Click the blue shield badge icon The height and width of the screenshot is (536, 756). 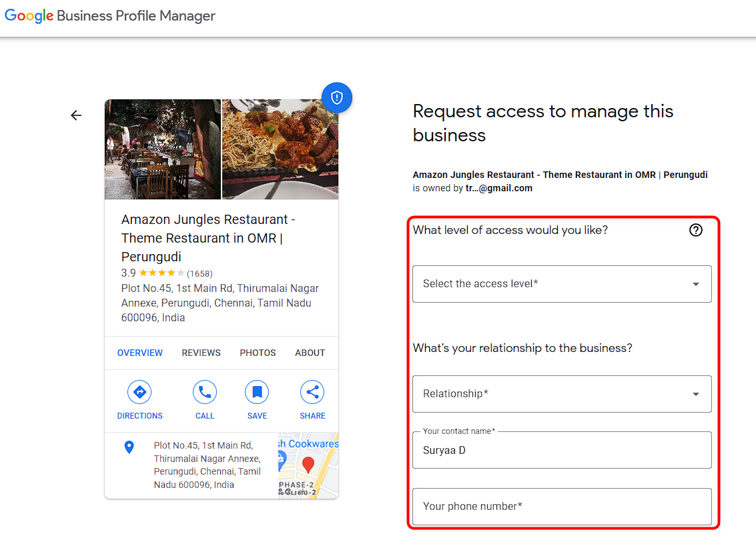click(336, 97)
